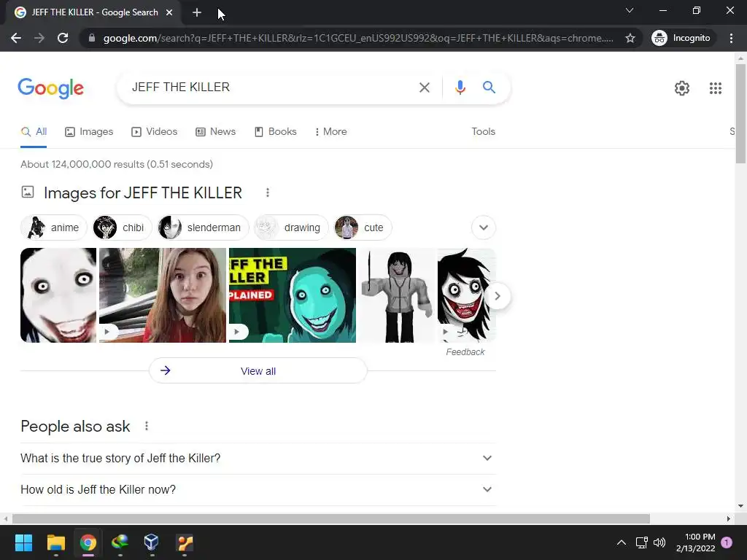Screen dimensions: 747x560
Task: Open the VirtualBox cube icon on the taskbar
Action: (151, 542)
